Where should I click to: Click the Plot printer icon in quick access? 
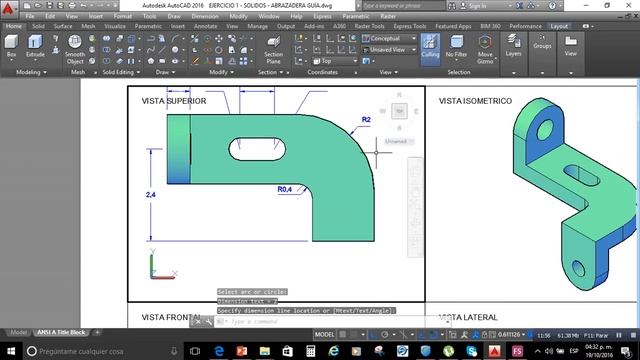(72, 6)
